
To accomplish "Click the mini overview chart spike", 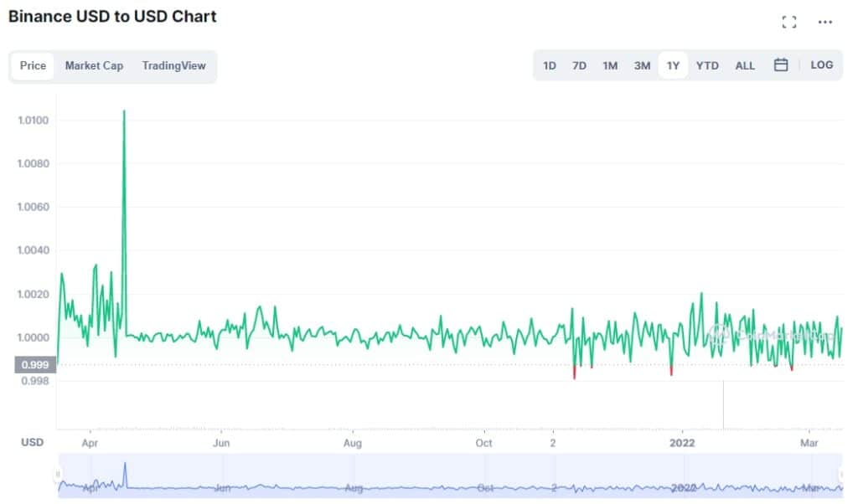I will click(x=125, y=464).
